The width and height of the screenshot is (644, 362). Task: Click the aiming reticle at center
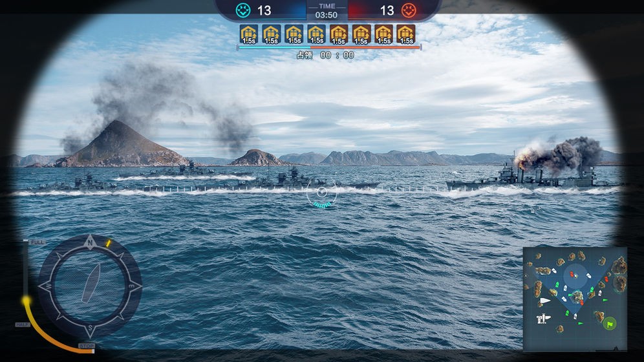(322, 193)
